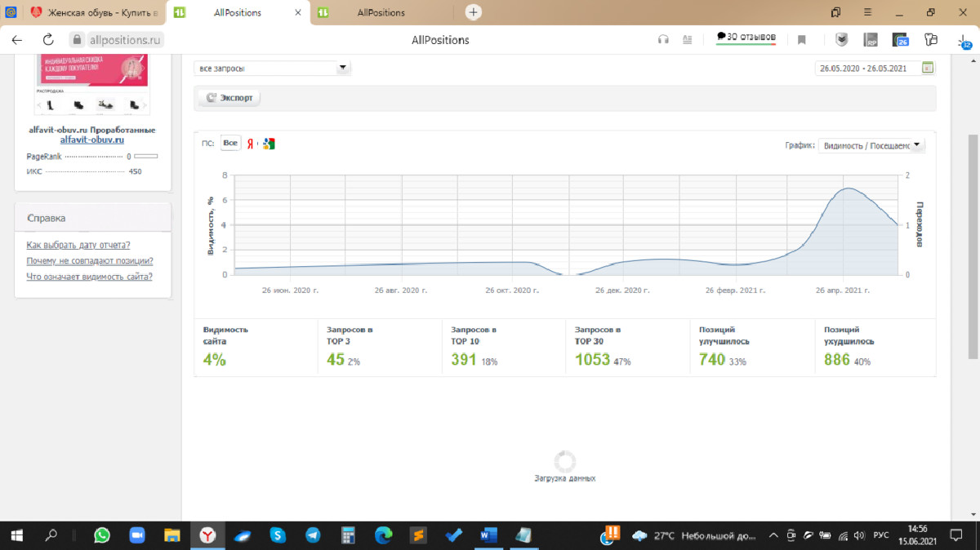Image resolution: width=980 pixels, height=550 pixels.
Task: Open 'Что означает видимость сайта?' help link
Action: (x=90, y=277)
